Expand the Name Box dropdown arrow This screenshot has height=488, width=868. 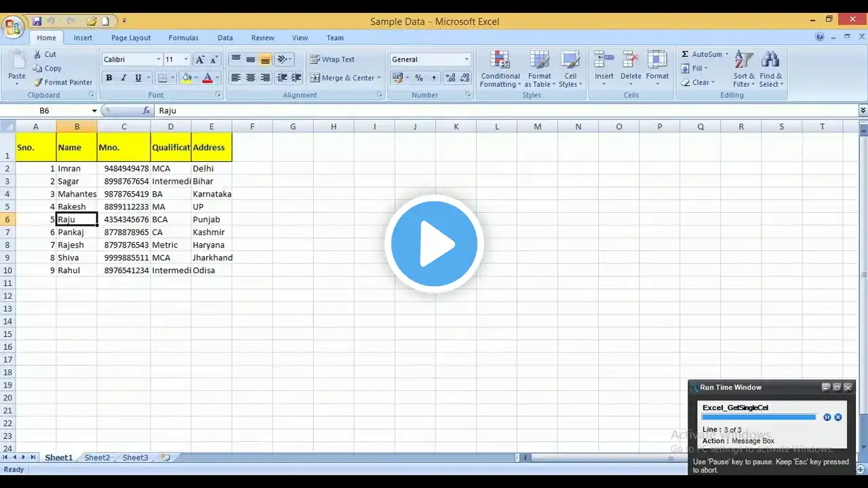click(x=94, y=110)
